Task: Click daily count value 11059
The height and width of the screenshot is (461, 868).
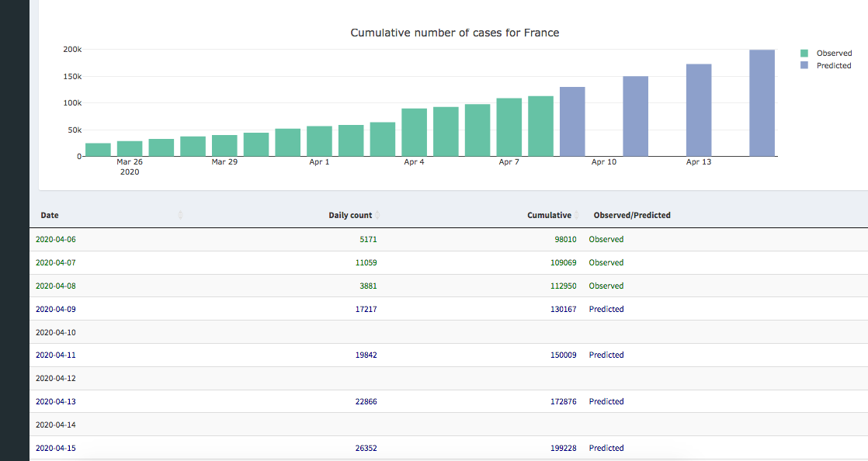Action: (366, 263)
